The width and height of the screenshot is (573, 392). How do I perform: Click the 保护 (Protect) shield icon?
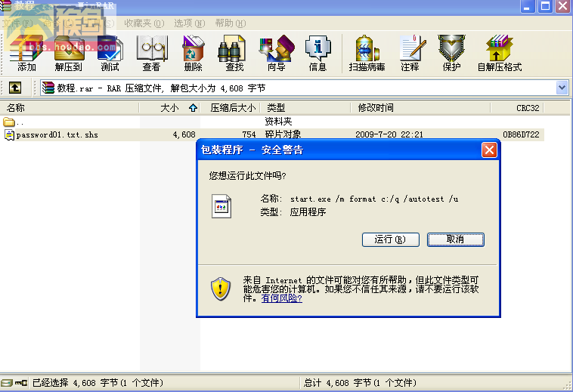(452, 54)
